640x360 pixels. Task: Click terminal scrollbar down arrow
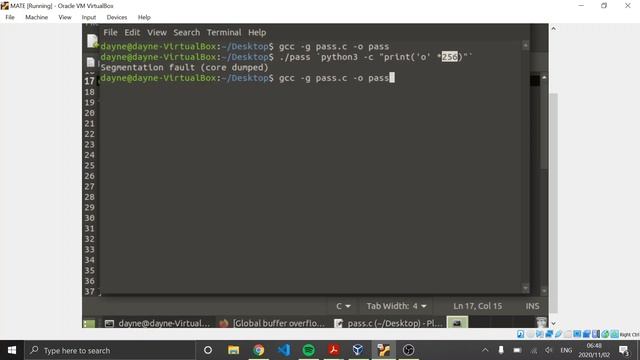coord(525,288)
